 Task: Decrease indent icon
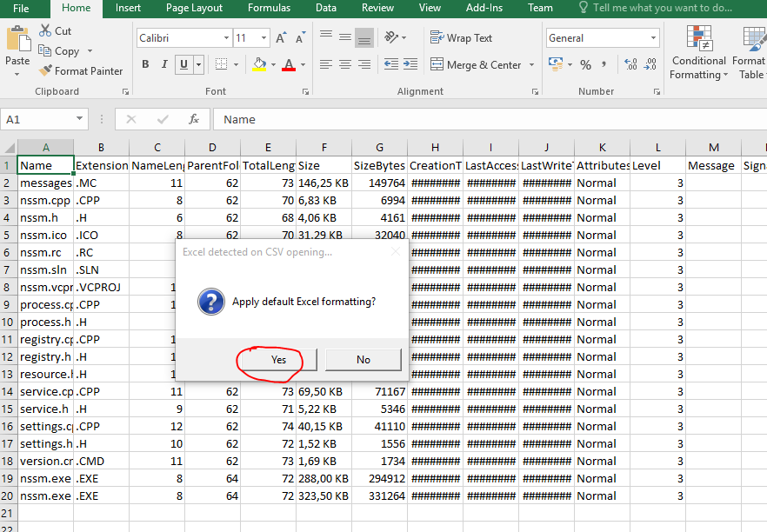pyautogui.click(x=390, y=64)
